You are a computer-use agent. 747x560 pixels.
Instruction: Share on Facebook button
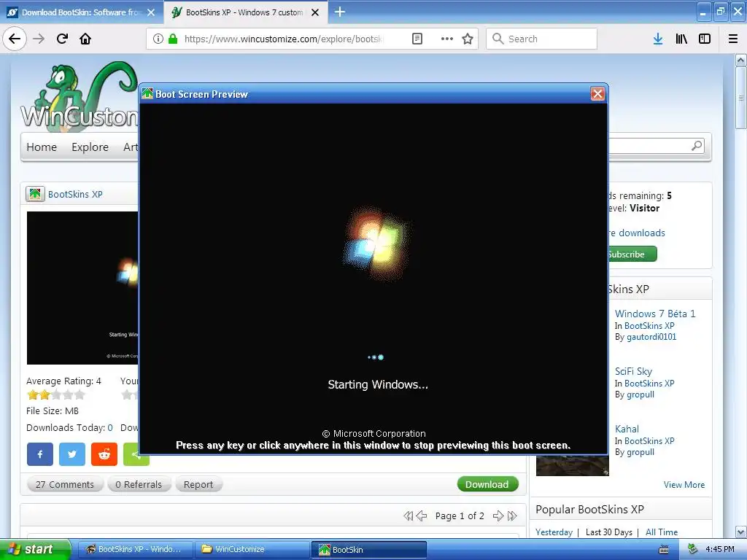click(40, 454)
